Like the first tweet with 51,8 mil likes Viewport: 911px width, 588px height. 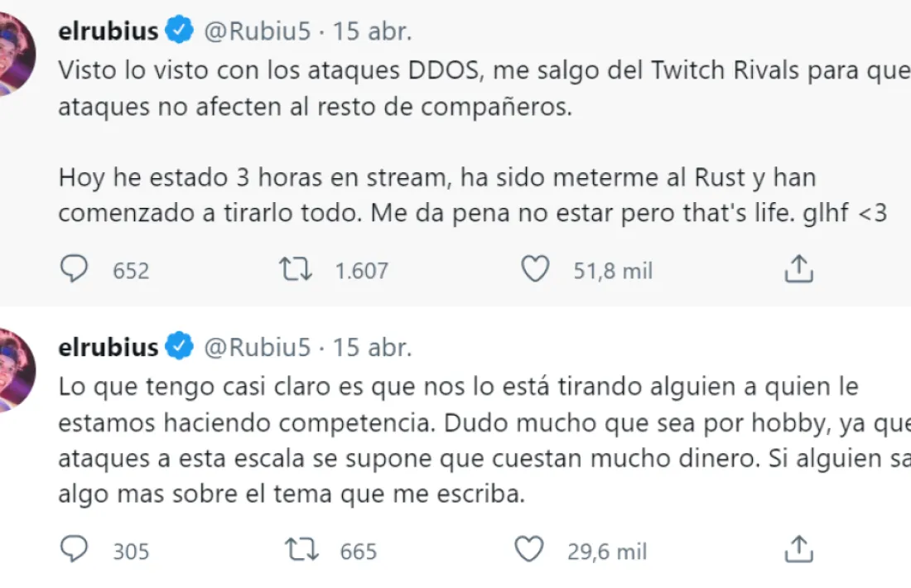[536, 268]
